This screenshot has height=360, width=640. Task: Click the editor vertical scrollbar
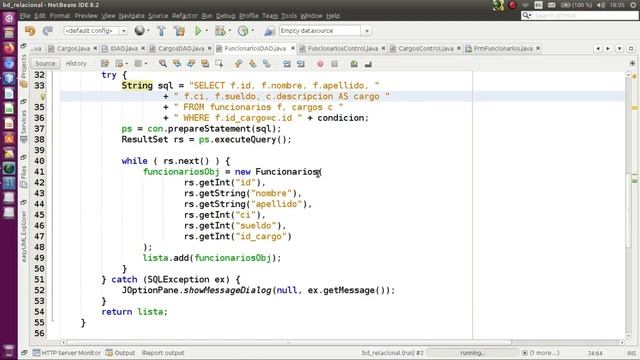(629, 210)
